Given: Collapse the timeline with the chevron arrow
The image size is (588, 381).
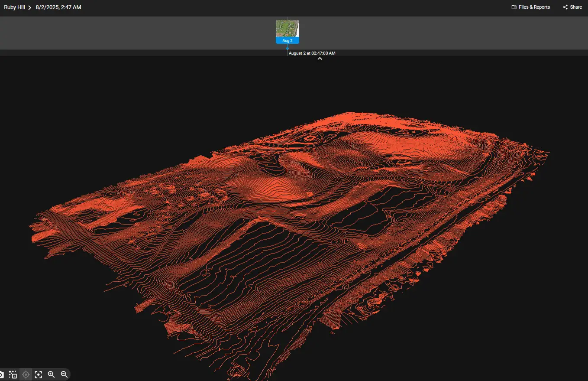Looking at the screenshot, I should tap(320, 58).
